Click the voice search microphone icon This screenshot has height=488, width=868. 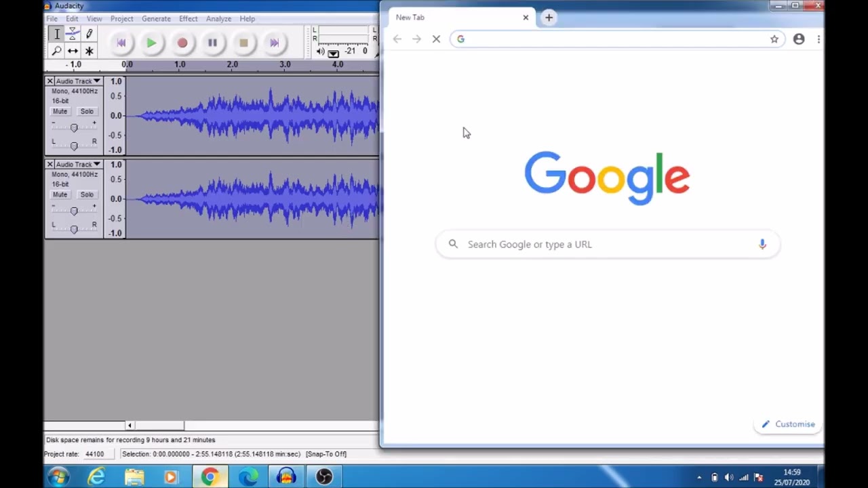[x=762, y=245]
